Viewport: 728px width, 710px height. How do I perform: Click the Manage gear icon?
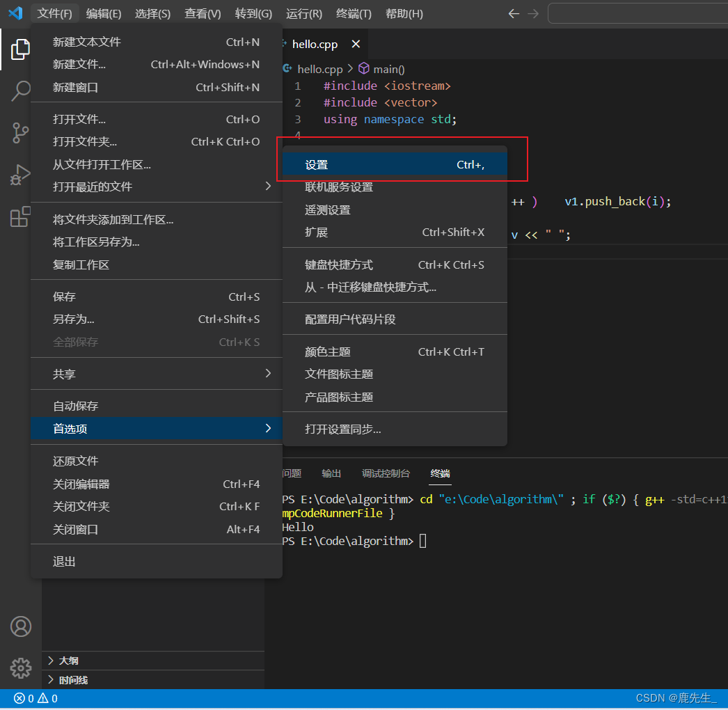coord(21,668)
